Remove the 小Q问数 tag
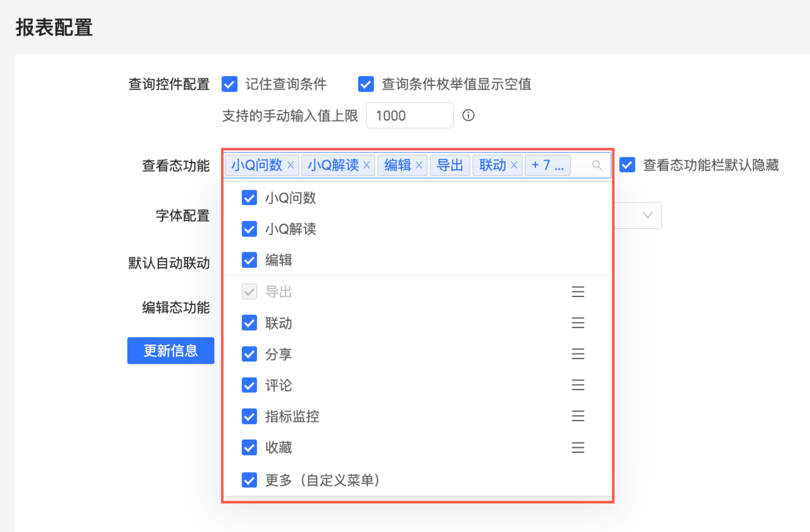 pyautogui.click(x=290, y=165)
